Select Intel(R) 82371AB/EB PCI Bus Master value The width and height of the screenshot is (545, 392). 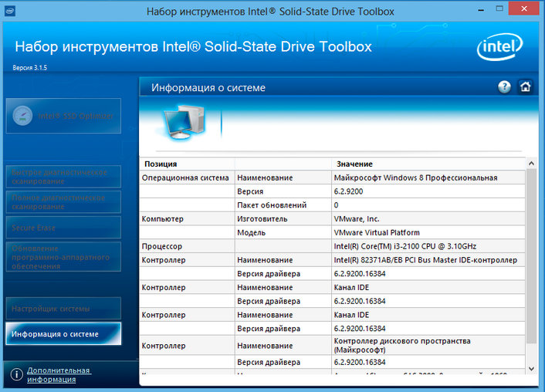point(425,260)
